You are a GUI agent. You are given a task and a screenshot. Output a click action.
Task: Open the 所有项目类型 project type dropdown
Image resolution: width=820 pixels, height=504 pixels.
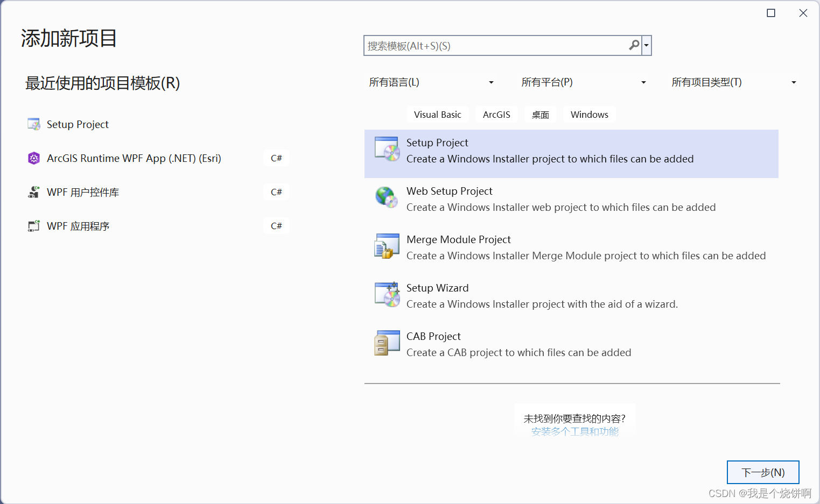[x=734, y=82]
